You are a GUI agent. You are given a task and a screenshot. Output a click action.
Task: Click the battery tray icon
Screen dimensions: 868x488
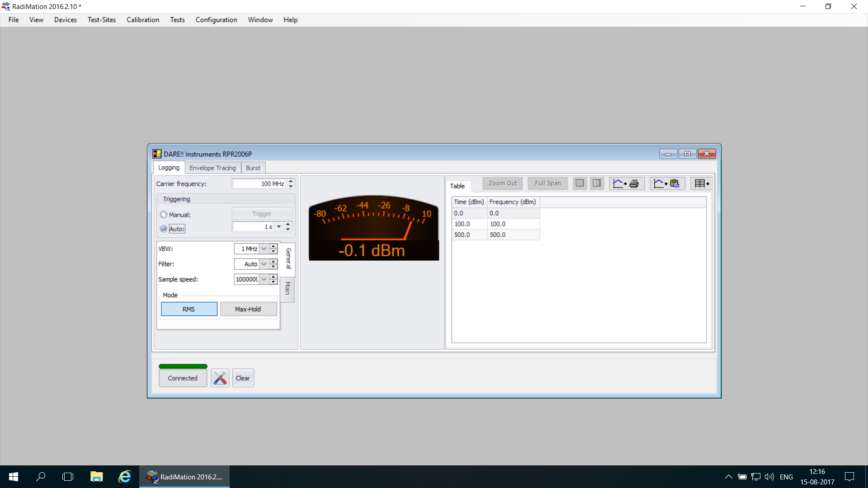point(742,477)
